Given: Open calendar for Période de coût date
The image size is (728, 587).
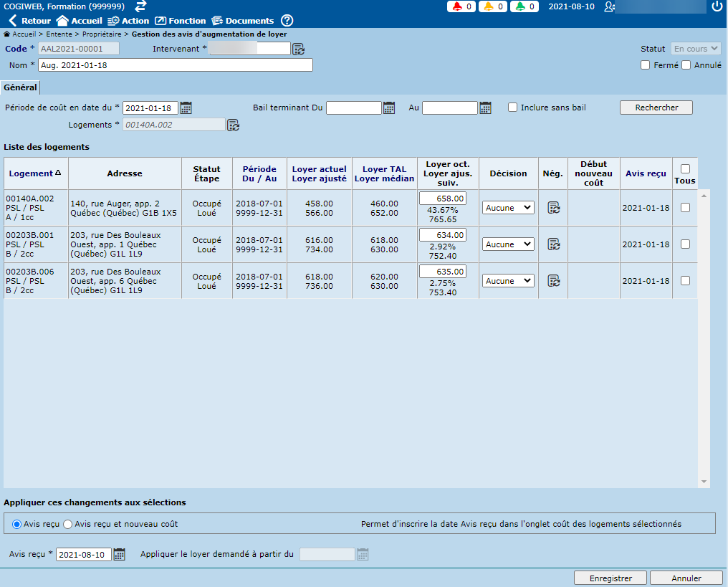Looking at the screenshot, I should coord(186,108).
